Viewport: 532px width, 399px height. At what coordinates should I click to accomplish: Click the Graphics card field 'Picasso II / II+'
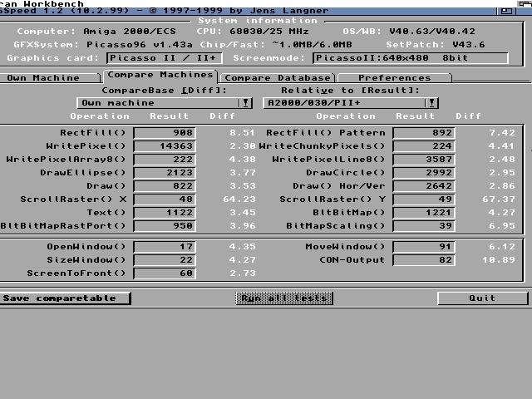(x=165, y=58)
